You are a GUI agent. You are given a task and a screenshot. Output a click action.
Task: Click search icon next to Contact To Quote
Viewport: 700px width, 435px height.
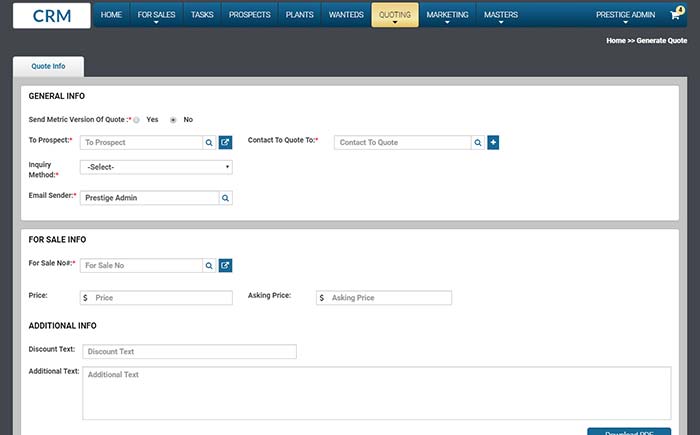(x=478, y=143)
